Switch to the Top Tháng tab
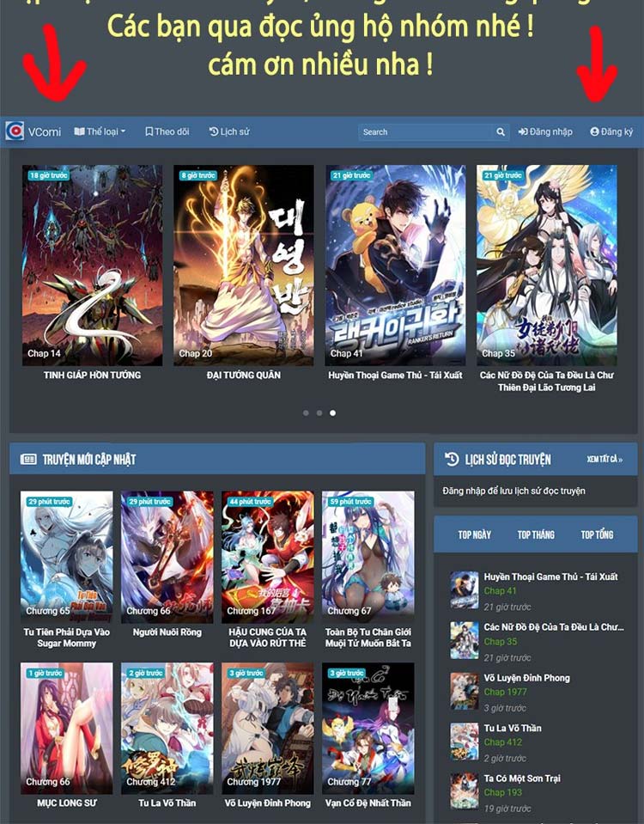 click(536, 534)
